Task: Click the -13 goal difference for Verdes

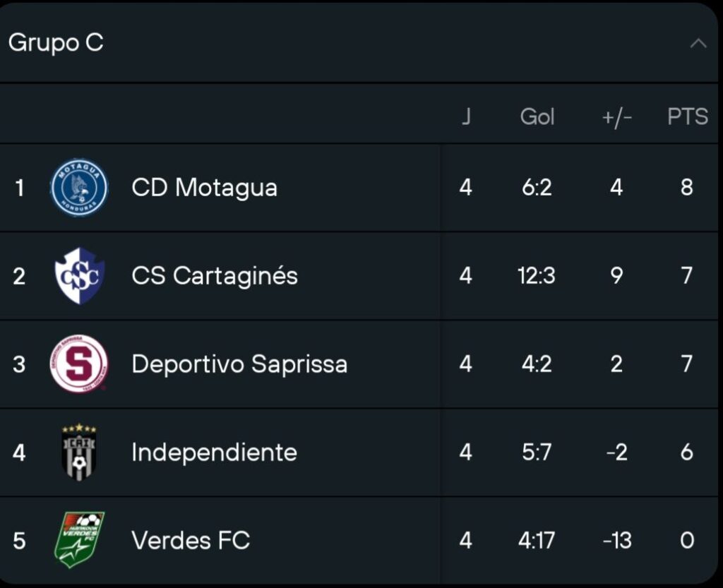Action: 616,541
